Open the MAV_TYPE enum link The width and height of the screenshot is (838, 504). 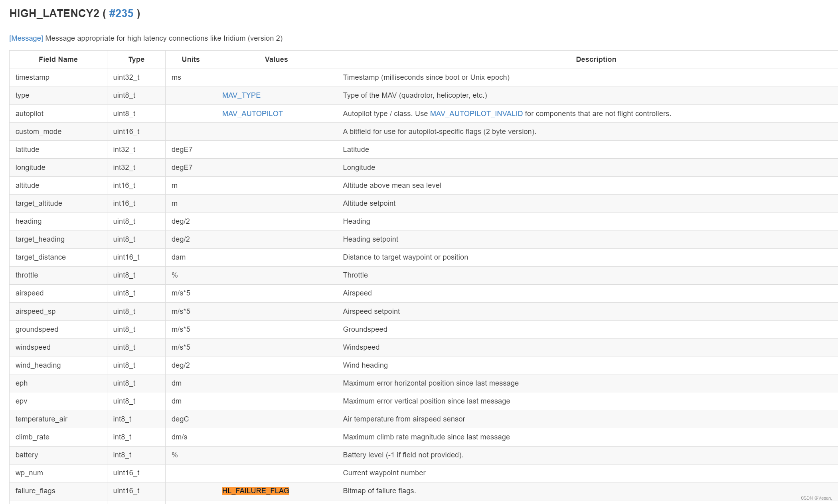[x=241, y=95]
